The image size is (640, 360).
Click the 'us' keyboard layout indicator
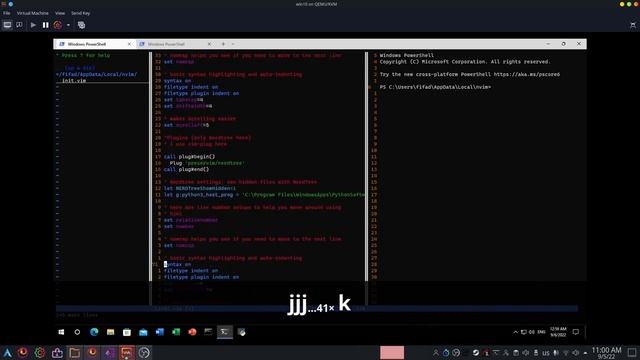(x=546, y=353)
